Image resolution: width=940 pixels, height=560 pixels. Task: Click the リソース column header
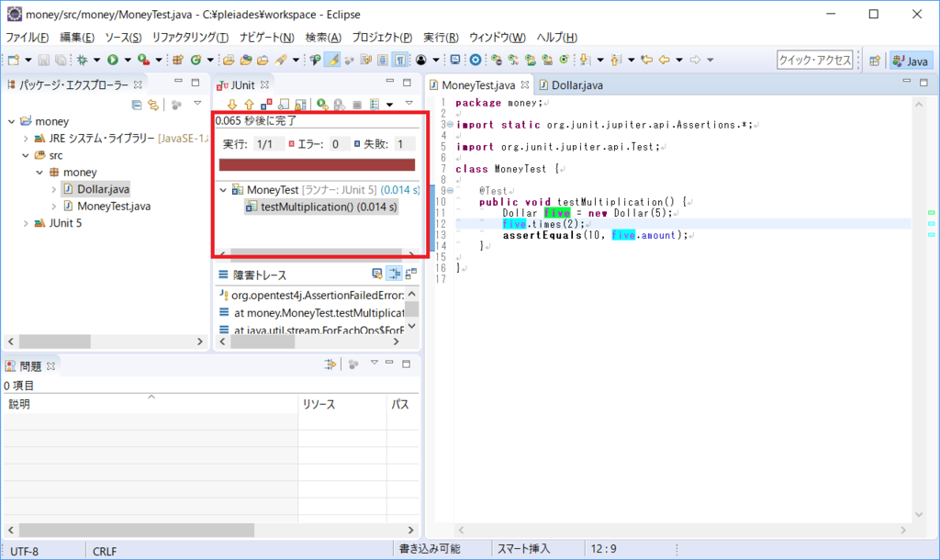(x=342, y=404)
